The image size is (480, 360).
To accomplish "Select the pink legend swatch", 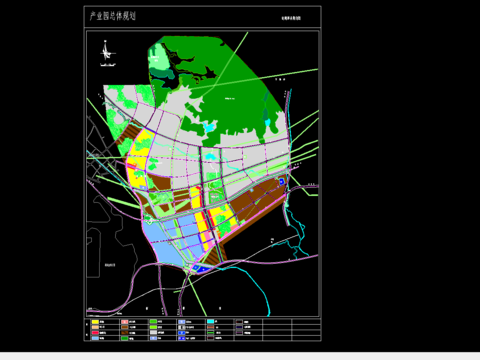I will pos(124,322).
